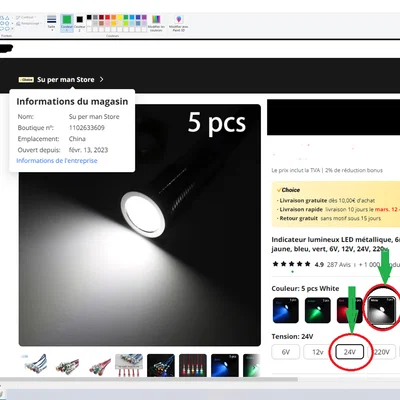Click the Retour gratuit line in the Choice box

[x=329, y=218]
